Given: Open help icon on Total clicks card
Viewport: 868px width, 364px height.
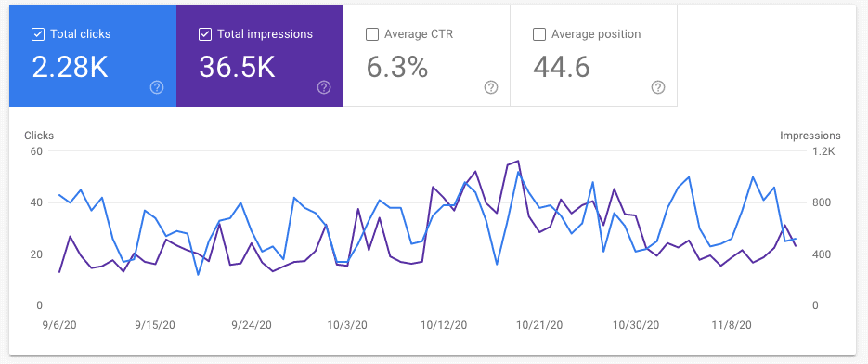Looking at the screenshot, I should 157,87.
